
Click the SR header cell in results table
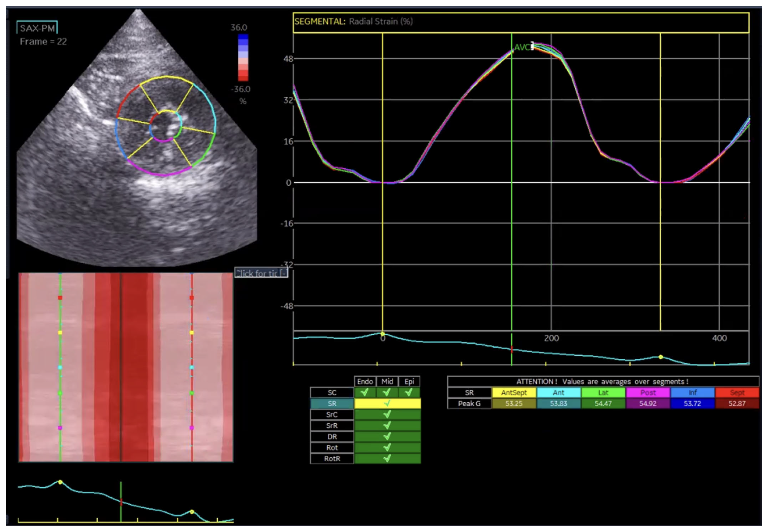pyautogui.click(x=469, y=392)
